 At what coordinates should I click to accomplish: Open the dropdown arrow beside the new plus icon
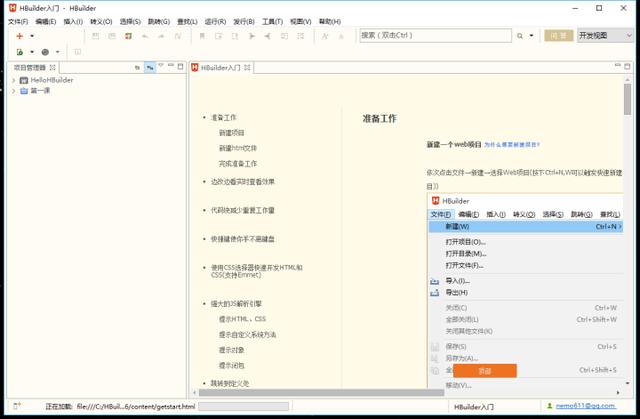click(x=32, y=35)
